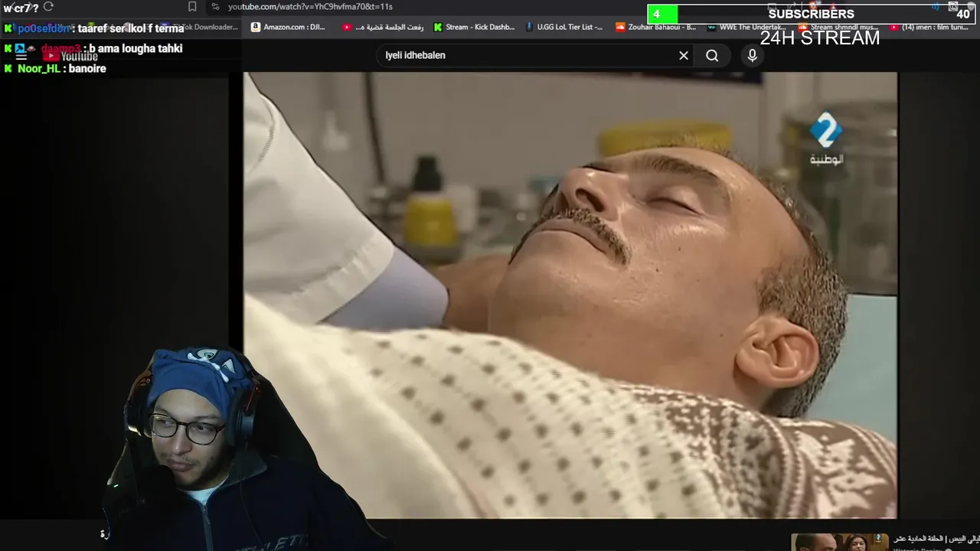Bookmark this page with the bookmark icon
Screen dimensions: 980x551
click(192, 7)
